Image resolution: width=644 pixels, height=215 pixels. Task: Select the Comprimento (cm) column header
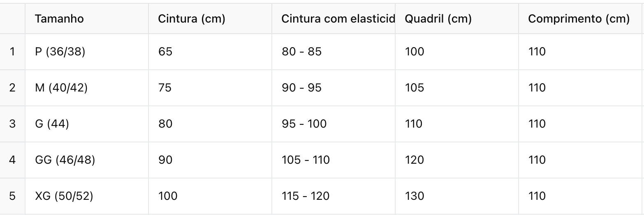[x=581, y=19]
